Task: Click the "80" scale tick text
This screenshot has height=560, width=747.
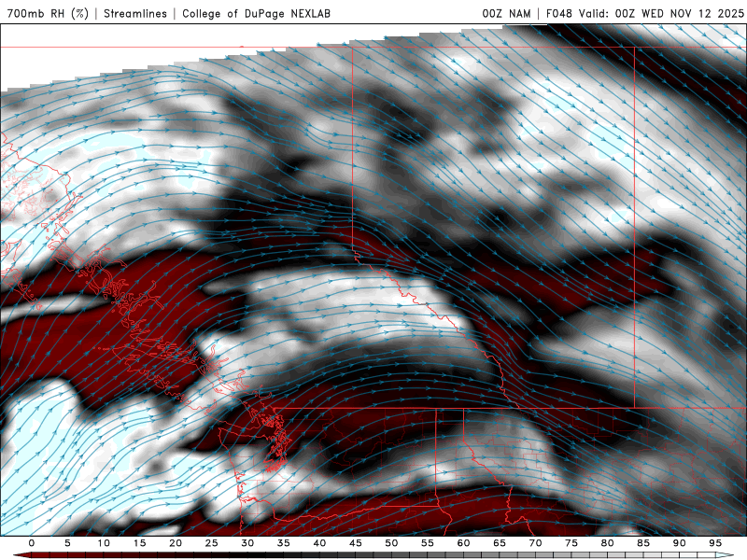Action: pyautogui.click(x=607, y=543)
